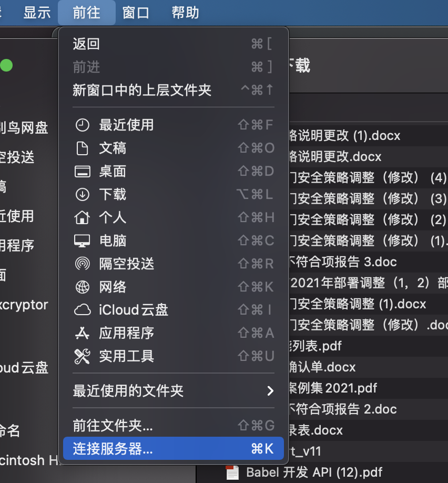Open iCloud 云盘 from the menu
The height and width of the screenshot is (483, 448).
(174, 310)
